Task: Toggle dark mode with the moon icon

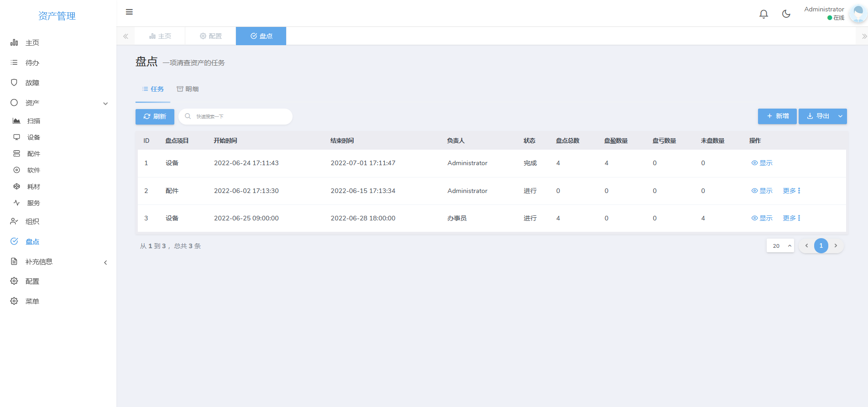Action: (x=786, y=14)
